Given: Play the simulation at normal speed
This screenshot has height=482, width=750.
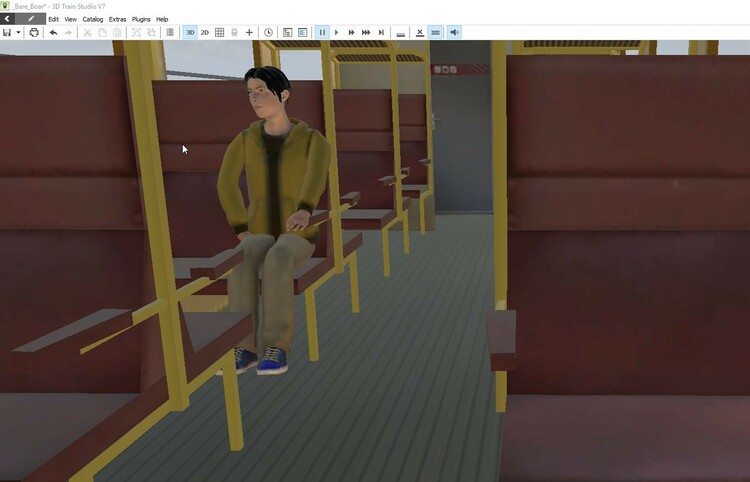Looking at the screenshot, I should point(336,32).
